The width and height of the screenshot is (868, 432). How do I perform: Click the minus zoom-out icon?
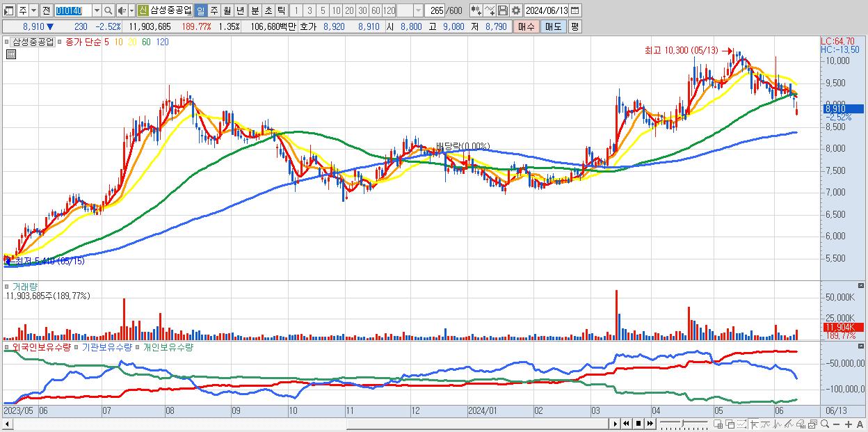point(836,424)
